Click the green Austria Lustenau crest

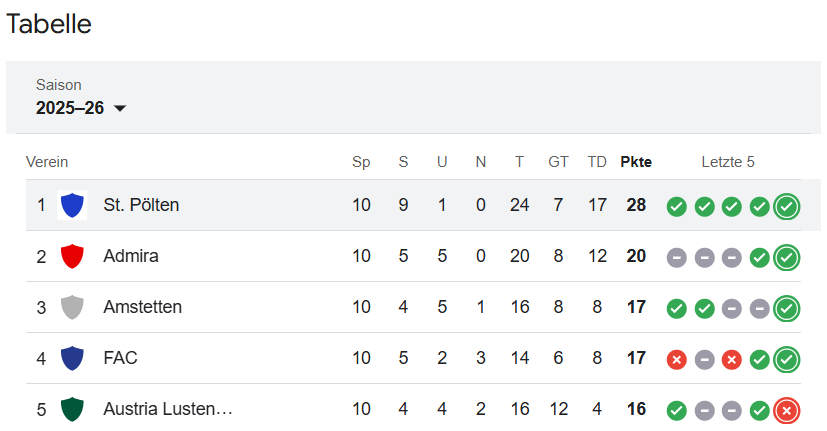point(72,409)
